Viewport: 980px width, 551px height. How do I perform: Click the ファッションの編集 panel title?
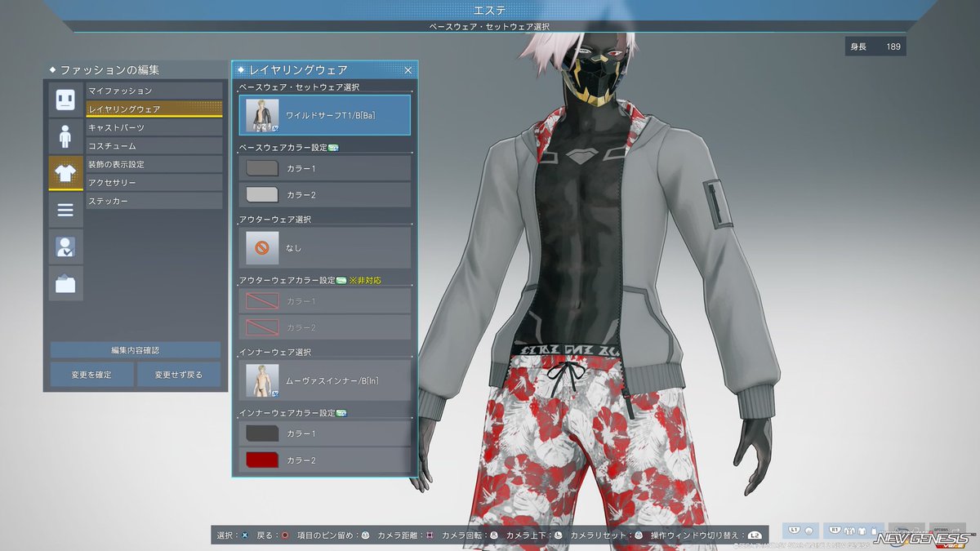coord(109,70)
